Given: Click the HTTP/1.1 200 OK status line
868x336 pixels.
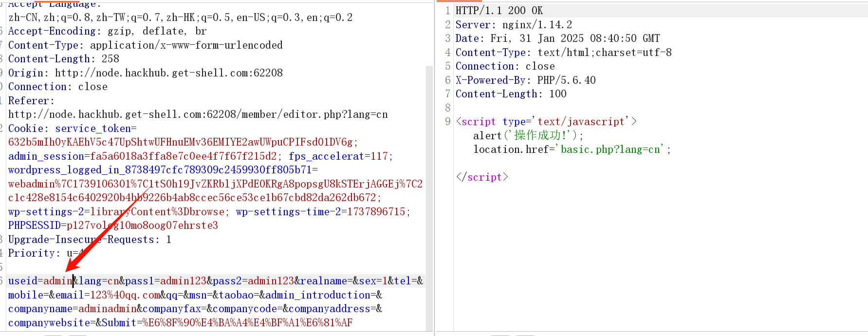Looking at the screenshot, I should point(499,11).
